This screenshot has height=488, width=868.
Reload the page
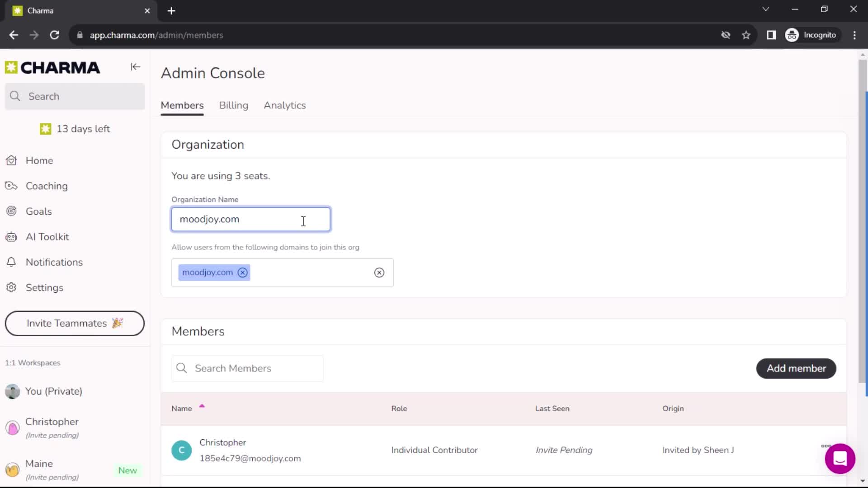(54, 35)
